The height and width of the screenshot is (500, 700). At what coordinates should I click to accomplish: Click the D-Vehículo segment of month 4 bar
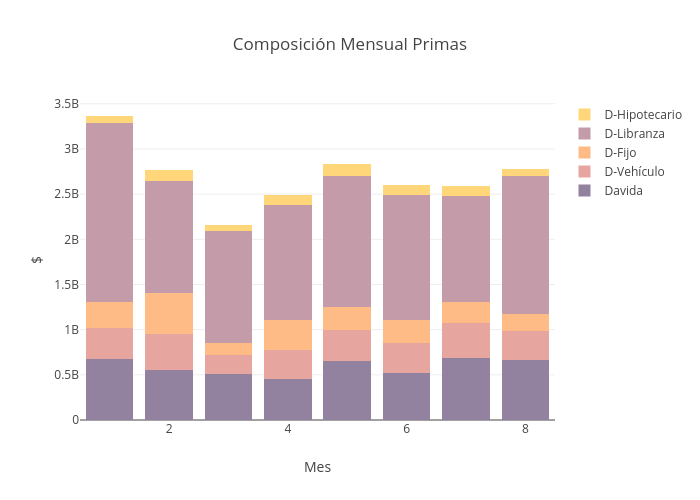(x=288, y=364)
